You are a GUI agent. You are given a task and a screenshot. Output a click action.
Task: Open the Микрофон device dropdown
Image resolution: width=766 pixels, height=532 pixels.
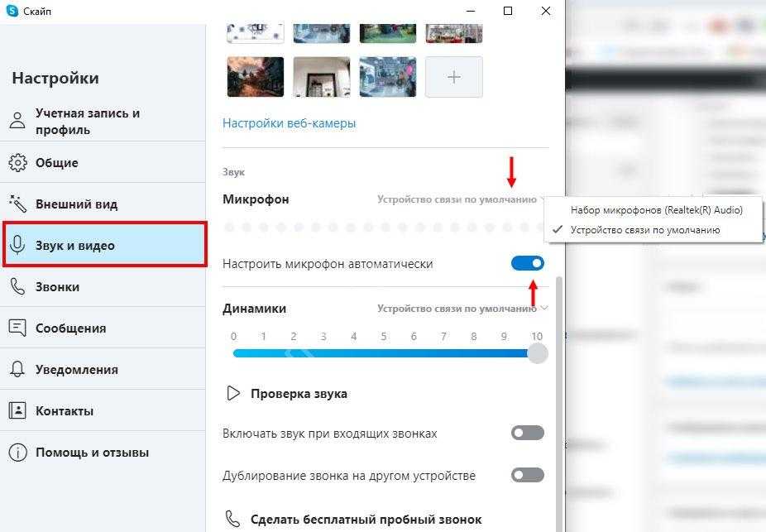[461, 199]
